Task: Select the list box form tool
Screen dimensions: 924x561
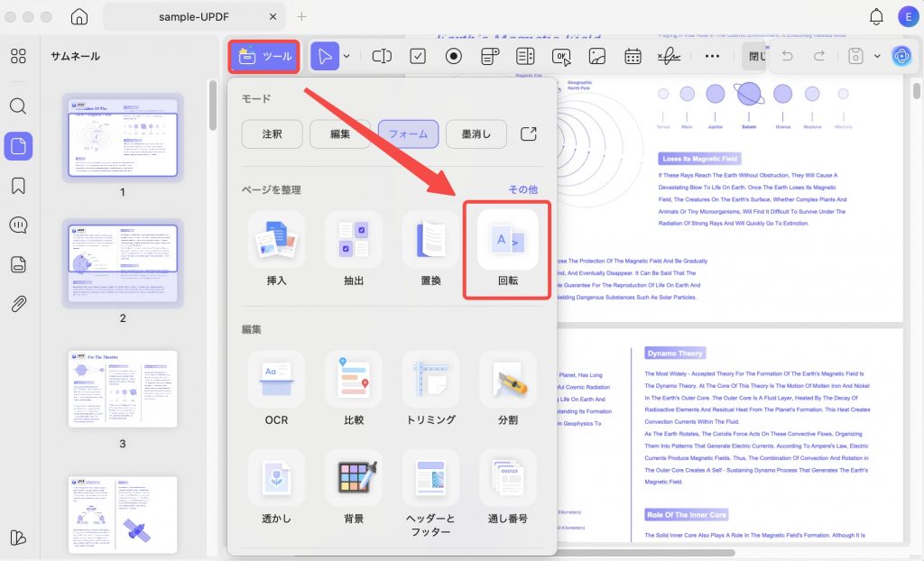Action: tap(525, 57)
